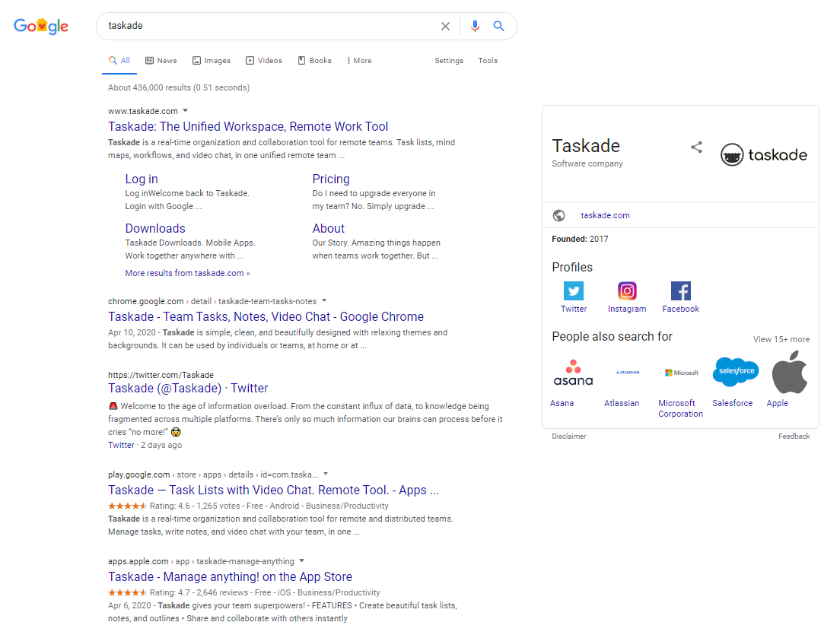Click the Google logo
840x638 pixels.
(x=41, y=26)
